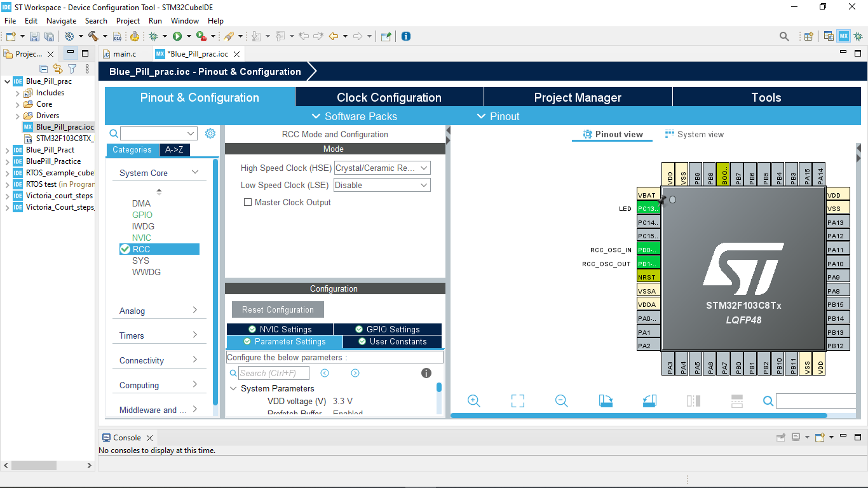Screen dimensions: 868x488
Task: Click the parameter list vertical scrollbar
Action: [439, 387]
